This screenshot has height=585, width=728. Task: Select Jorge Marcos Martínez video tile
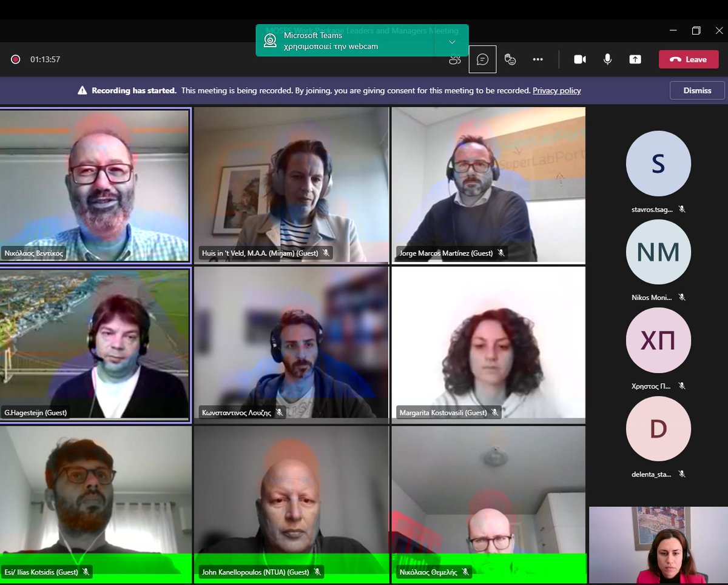[x=488, y=185]
